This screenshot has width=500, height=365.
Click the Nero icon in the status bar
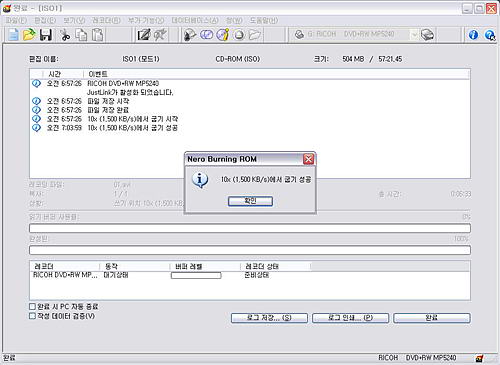479,358
